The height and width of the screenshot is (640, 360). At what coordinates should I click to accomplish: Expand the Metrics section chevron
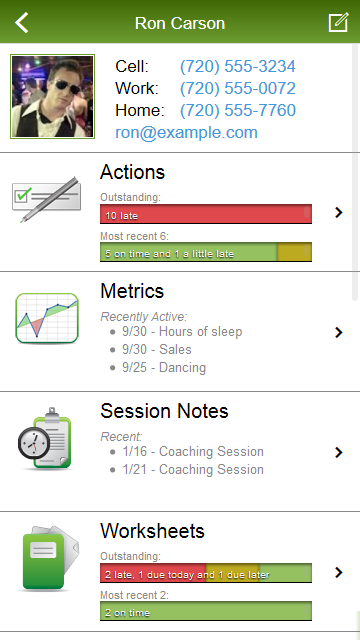pos(338,332)
